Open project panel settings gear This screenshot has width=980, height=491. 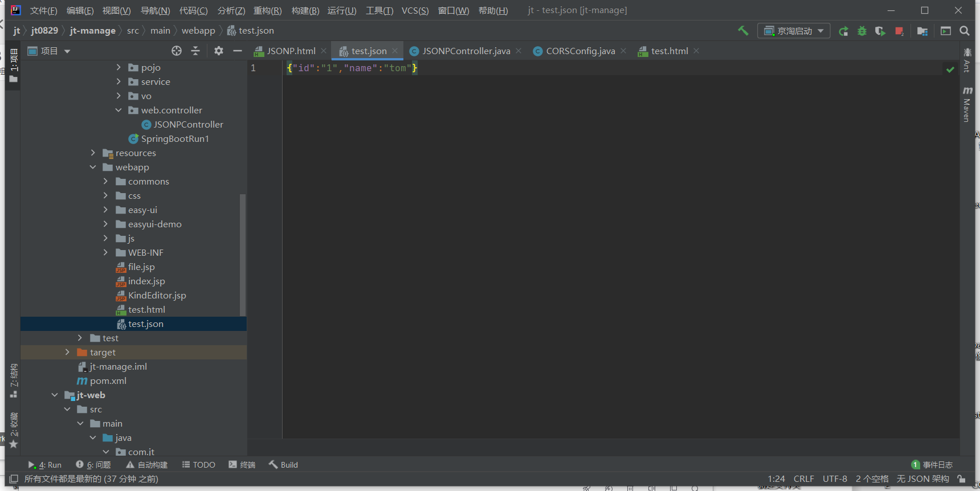tap(219, 51)
